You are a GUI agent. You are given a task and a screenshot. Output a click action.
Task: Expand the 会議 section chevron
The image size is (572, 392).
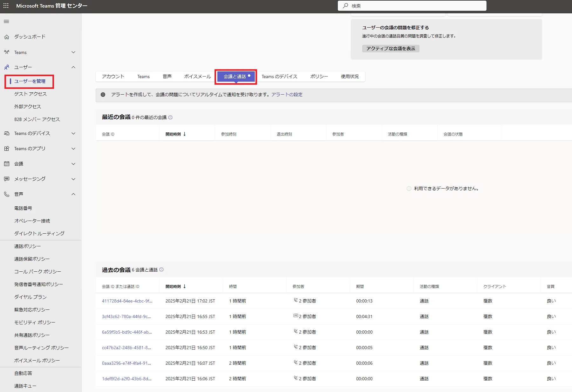(73, 164)
